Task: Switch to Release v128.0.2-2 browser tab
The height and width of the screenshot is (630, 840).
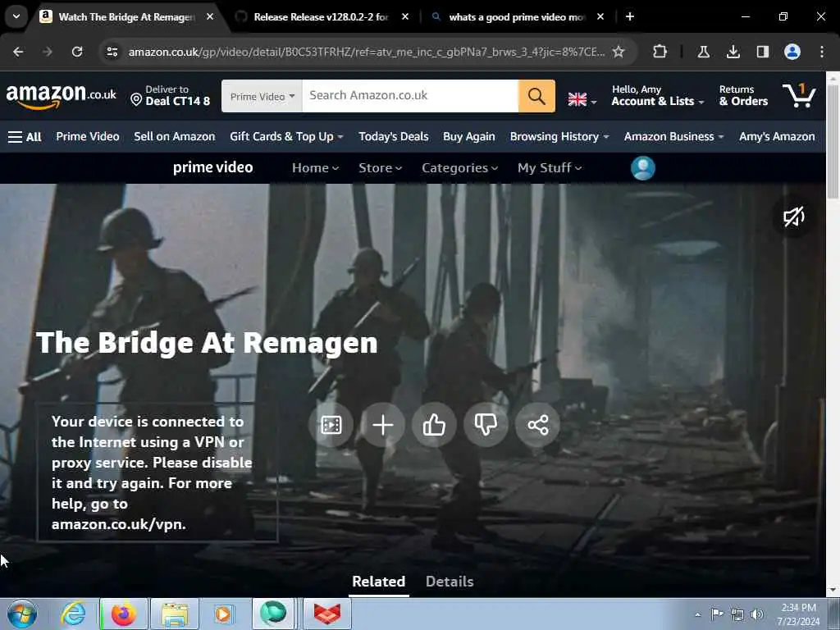Action: pos(321,16)
